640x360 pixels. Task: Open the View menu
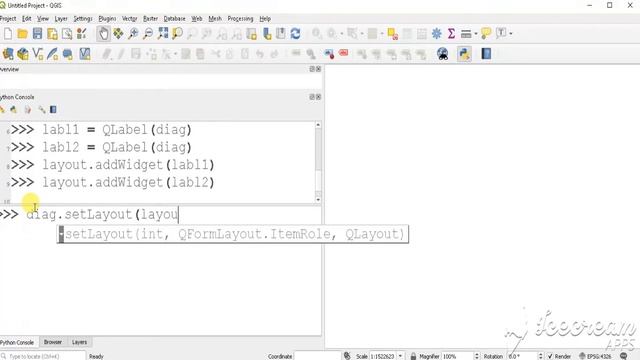[x=43, y=19]
